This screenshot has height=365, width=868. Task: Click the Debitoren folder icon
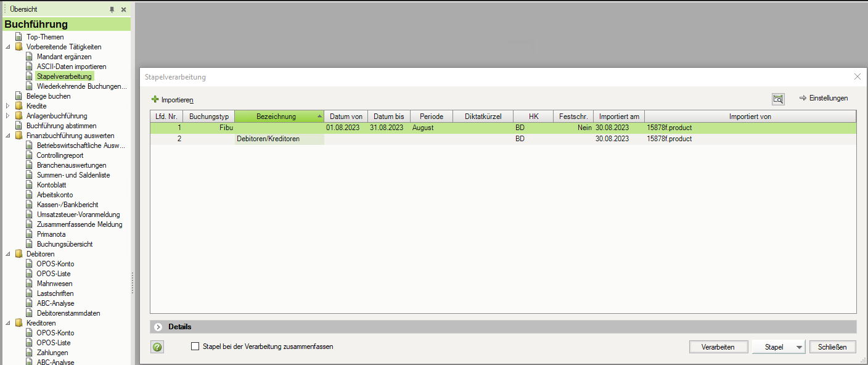[x=19, y=254]
